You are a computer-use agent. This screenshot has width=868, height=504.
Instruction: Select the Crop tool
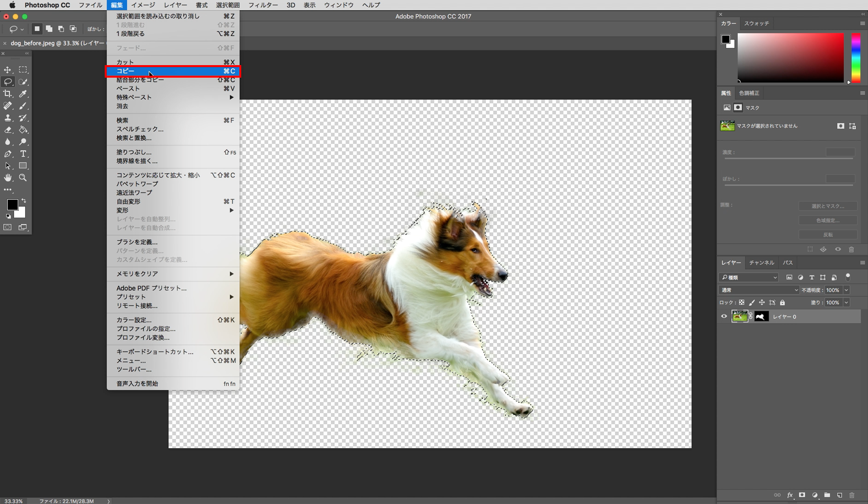(x=7, y=94)
